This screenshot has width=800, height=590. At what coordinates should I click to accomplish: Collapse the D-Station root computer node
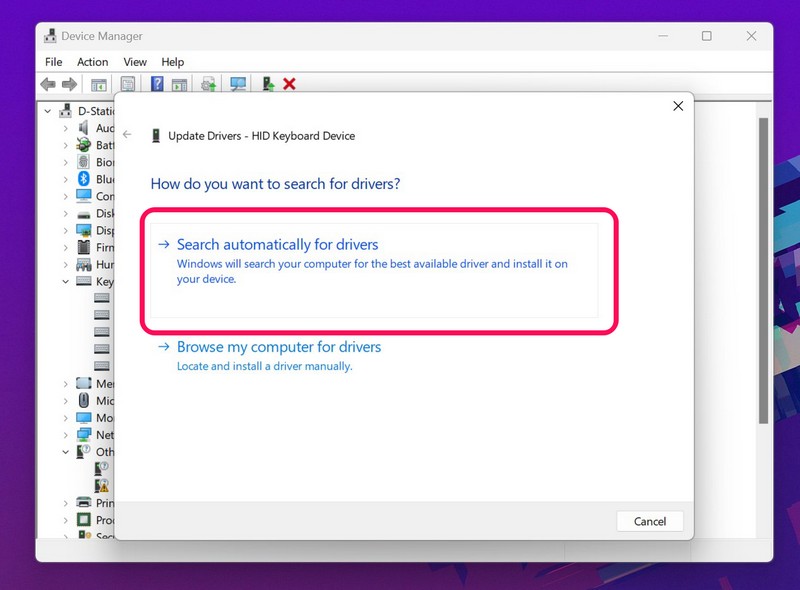(x=49, y=111)
